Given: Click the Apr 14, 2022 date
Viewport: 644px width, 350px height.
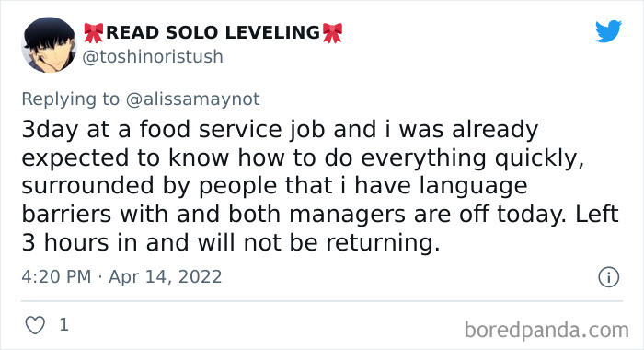Looking at the screenshot, I should (165, 276).
